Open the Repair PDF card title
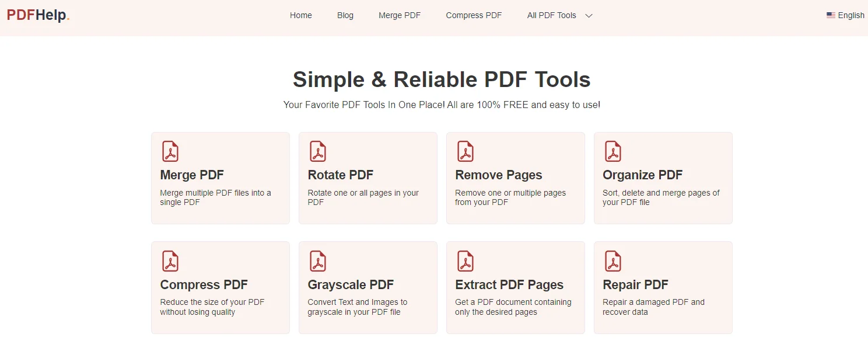The width and height of the screenshot is (868, 344). (635, 285)
